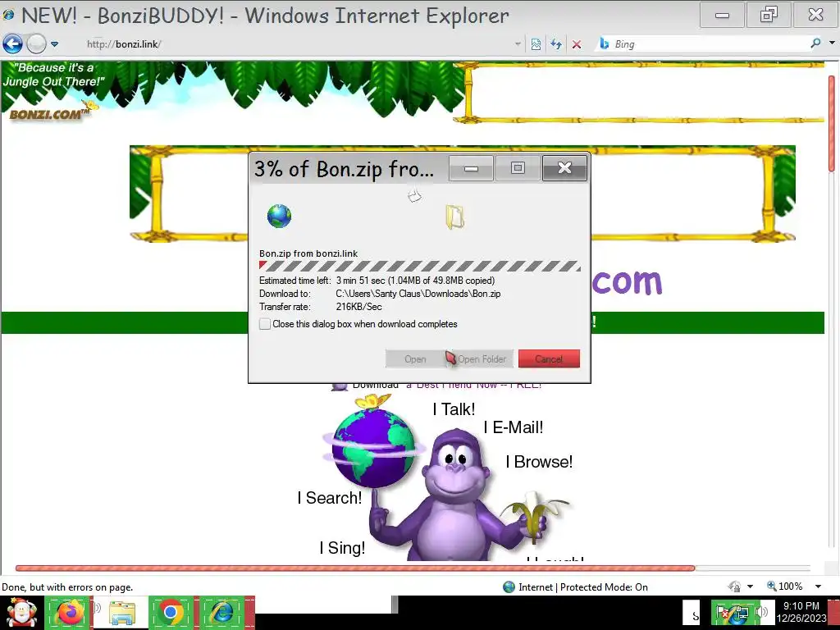This screenshot has height=630, width=840.
Task: Open the recent pages dropdown arrow
Action: (x=54, y=44)
